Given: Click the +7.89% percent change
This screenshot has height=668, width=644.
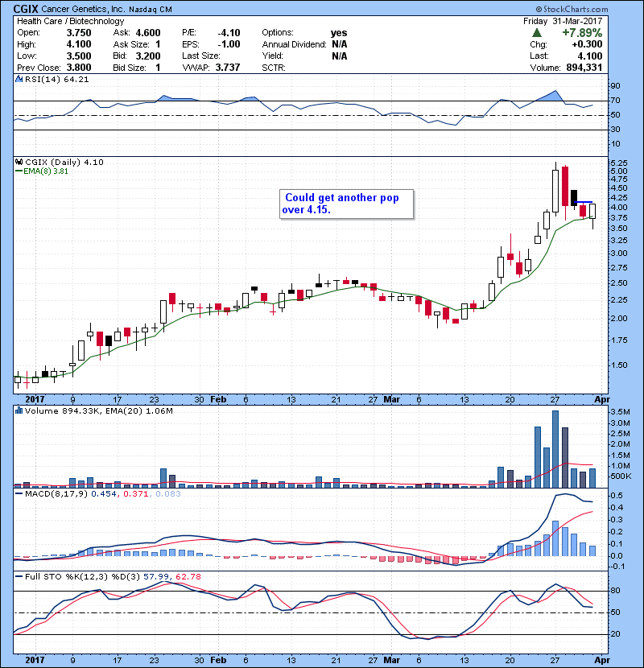Looking at the screenshot, I should (582, 33).
